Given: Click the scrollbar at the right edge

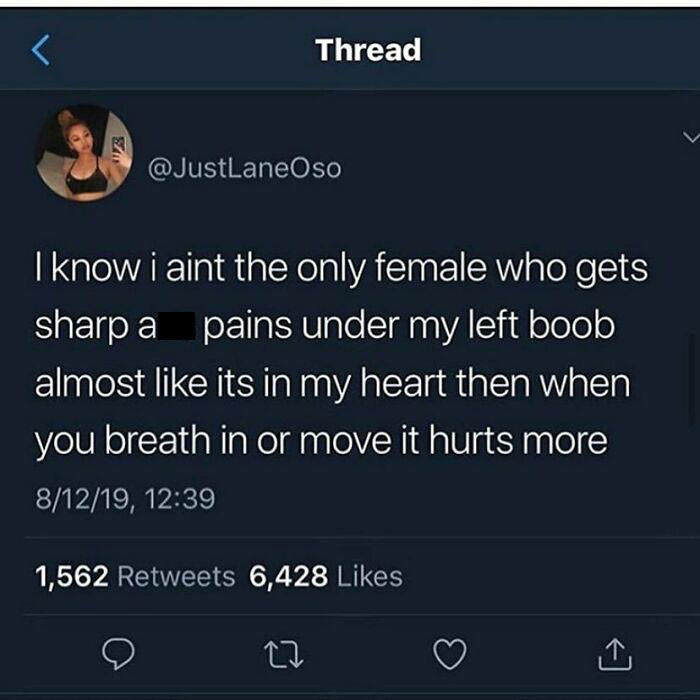Looking at the screenshot, I should 692,379.
